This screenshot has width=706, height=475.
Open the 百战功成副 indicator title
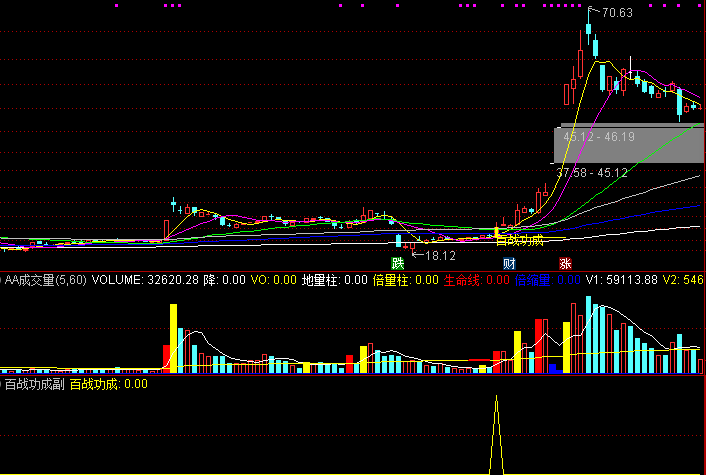(35, 384)
